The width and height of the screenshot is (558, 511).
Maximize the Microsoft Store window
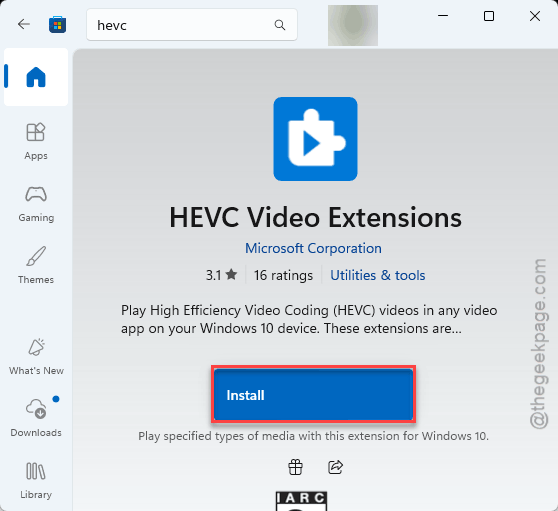pyautogui.click(x=489, y=16)
